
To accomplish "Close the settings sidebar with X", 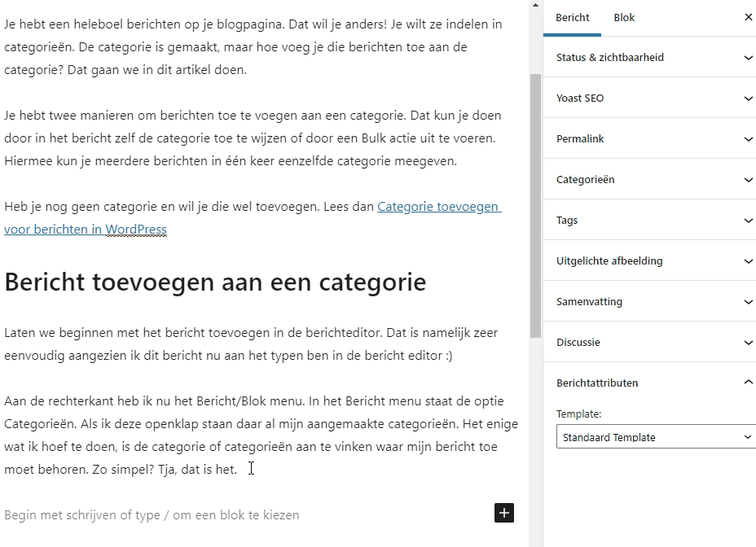I will 748,17.
